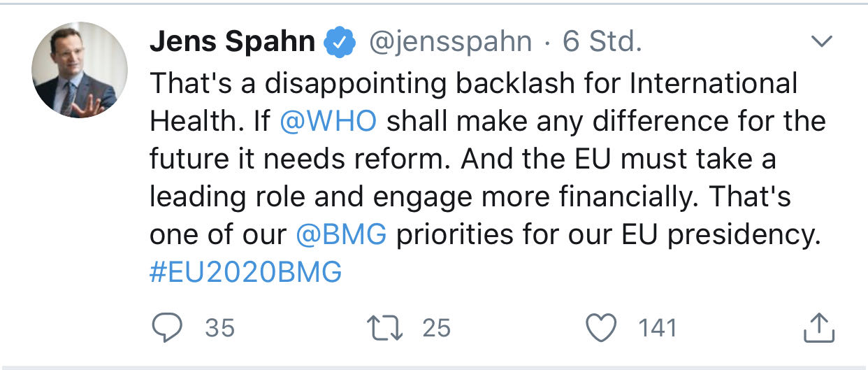This screenshot has height=370, width=868.
Task: Open the @WHO mention link
Action: (x=328, y=121)
